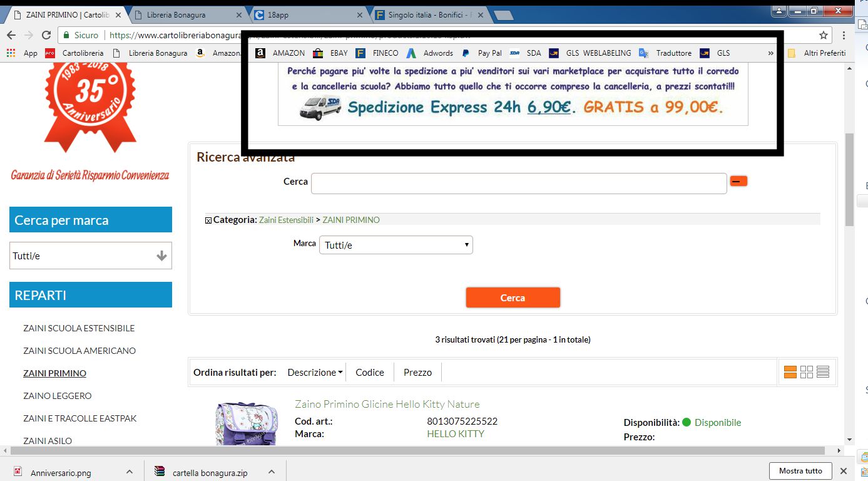Open ZAINI SCUOLA AMERICANO department link
The image size is (868, 481).
coord(79,351)
